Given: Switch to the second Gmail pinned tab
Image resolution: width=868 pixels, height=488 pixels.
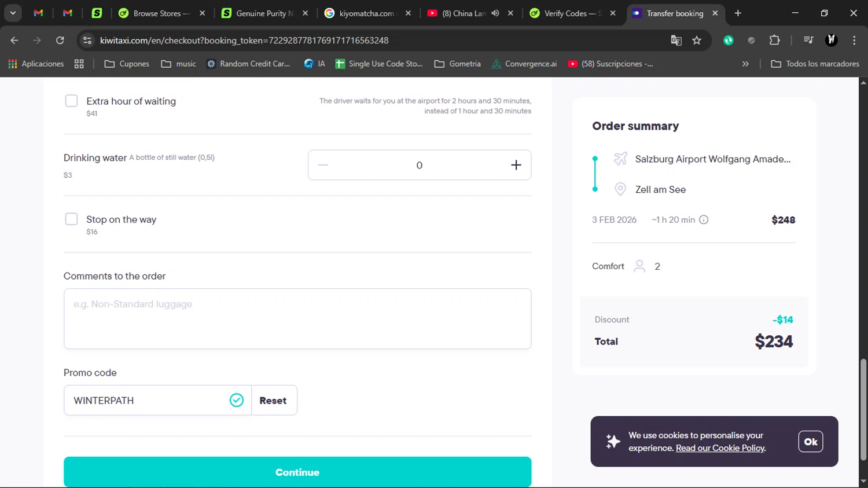Looking at the screenshot, I should [x=67, y=13].
